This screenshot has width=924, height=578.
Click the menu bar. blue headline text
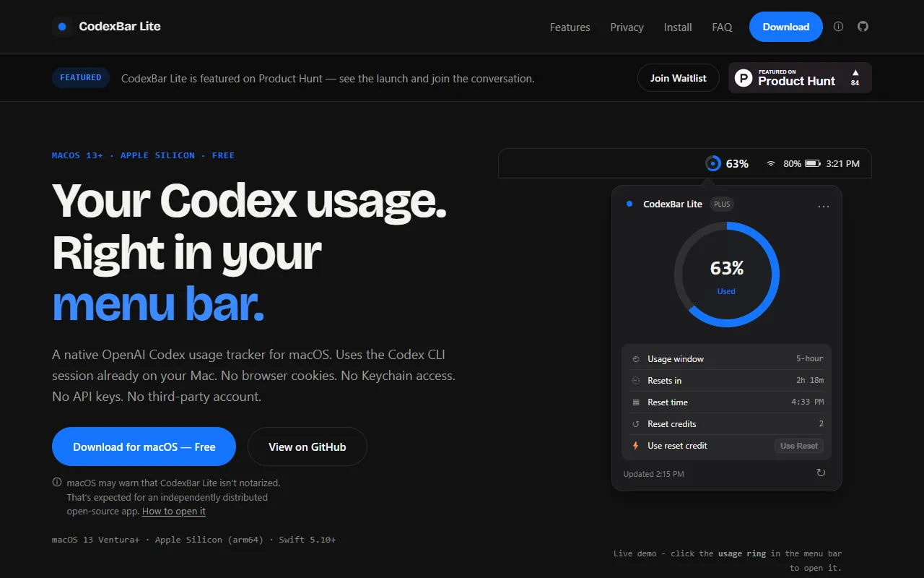[158, 304]
